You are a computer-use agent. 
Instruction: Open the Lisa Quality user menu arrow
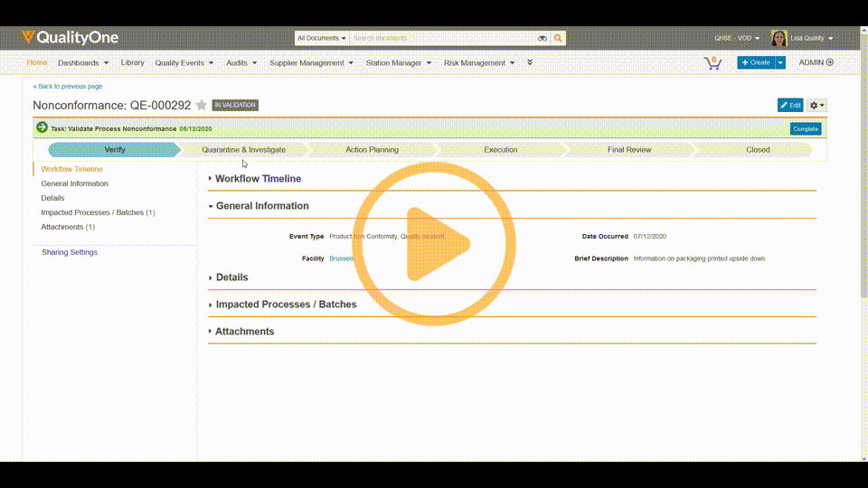(830, 38)
